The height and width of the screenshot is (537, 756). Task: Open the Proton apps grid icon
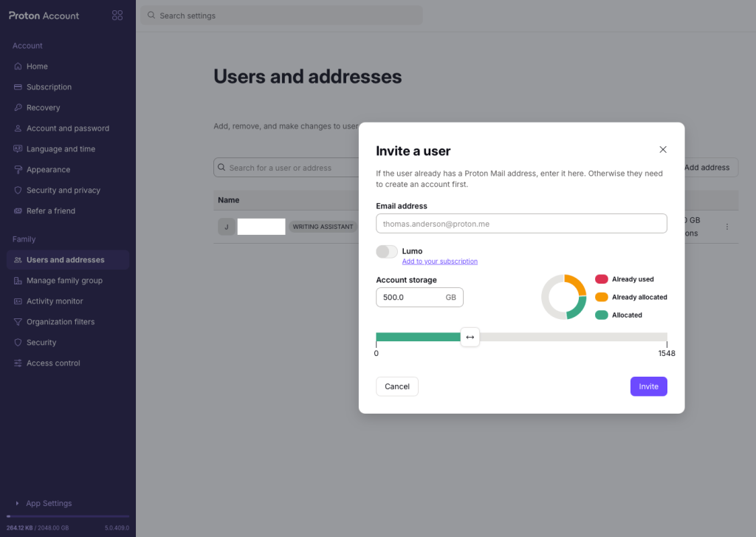tap(117, 16)
